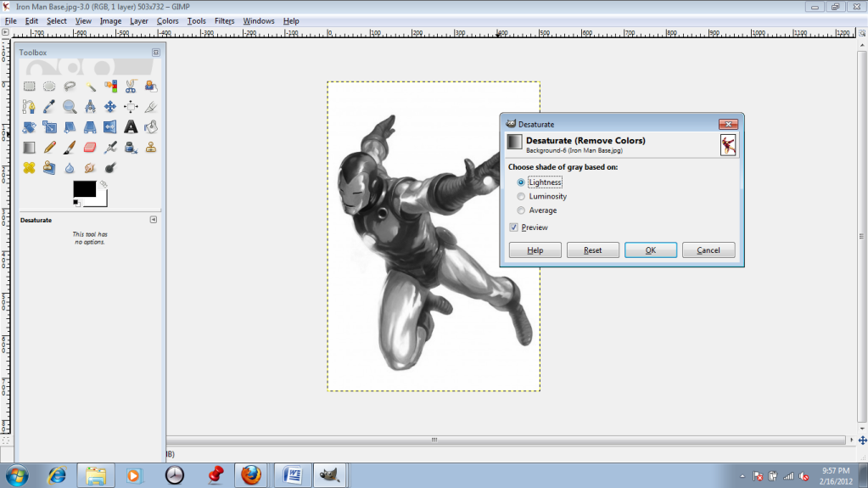Image resolution: width=868 pixels, height=488 pixels.
Task: Open the File menu
Action: (x=10, y=21)
